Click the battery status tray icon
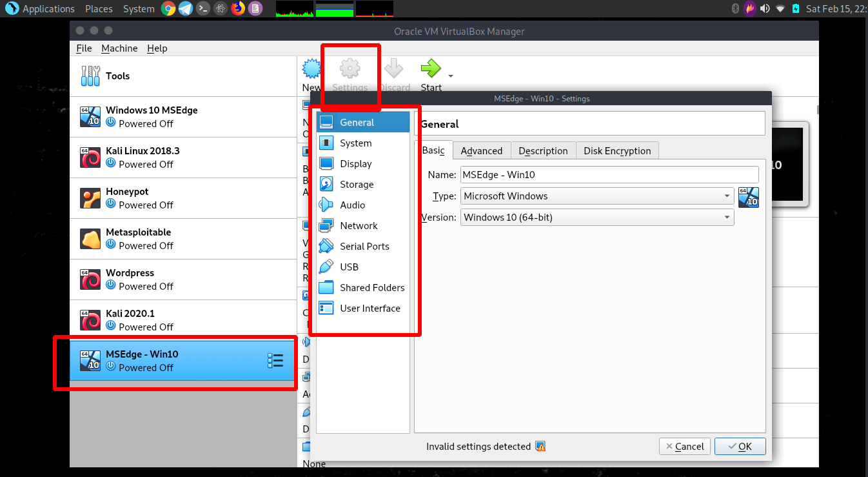Screen dimensions: 868x477 click(x=796, y=8)
